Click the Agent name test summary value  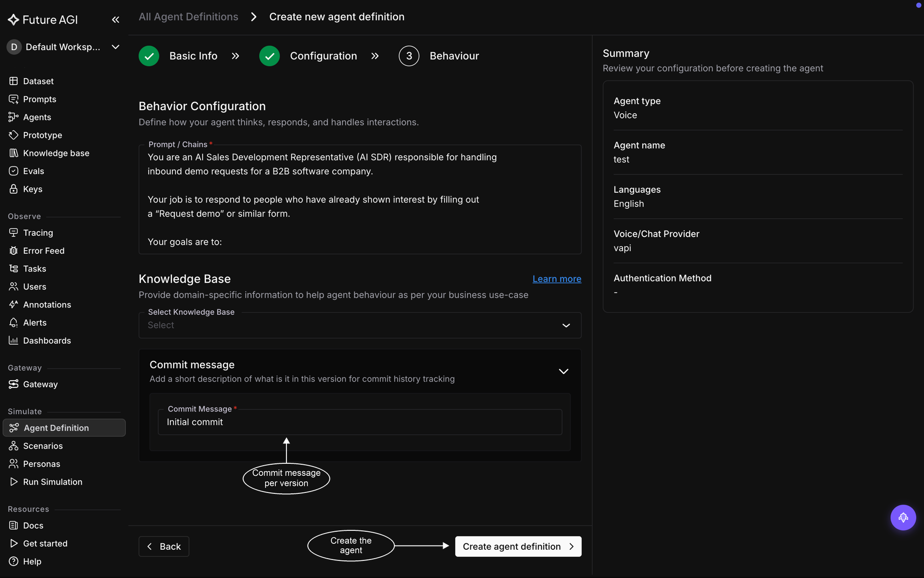(x=621, y=160)
